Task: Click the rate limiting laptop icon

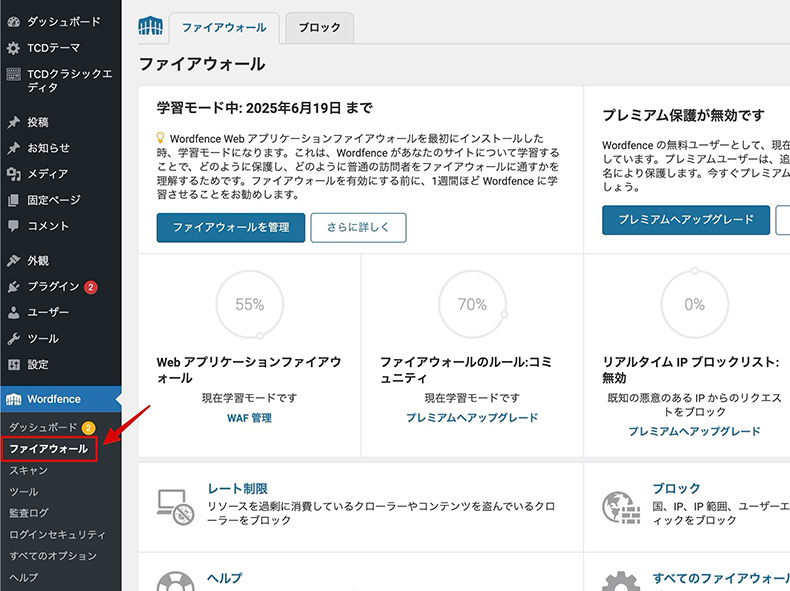Action: click(x=175, y=507)
